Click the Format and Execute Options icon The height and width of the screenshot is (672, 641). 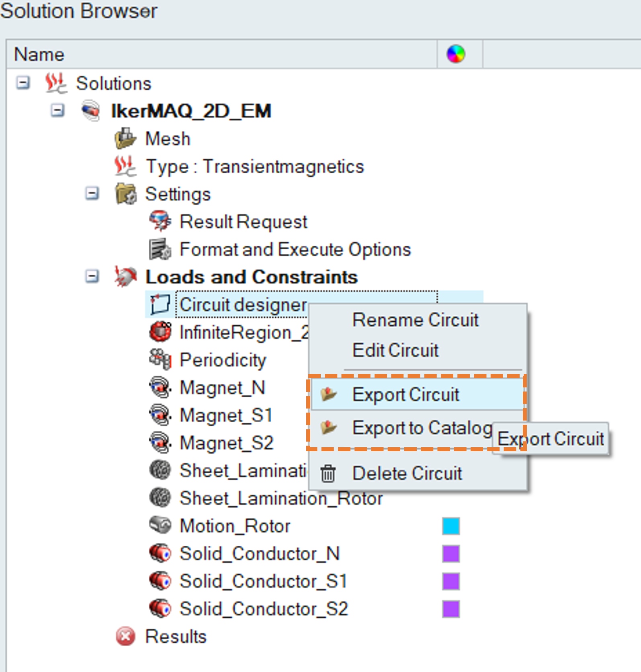click(x=160, y=249)
